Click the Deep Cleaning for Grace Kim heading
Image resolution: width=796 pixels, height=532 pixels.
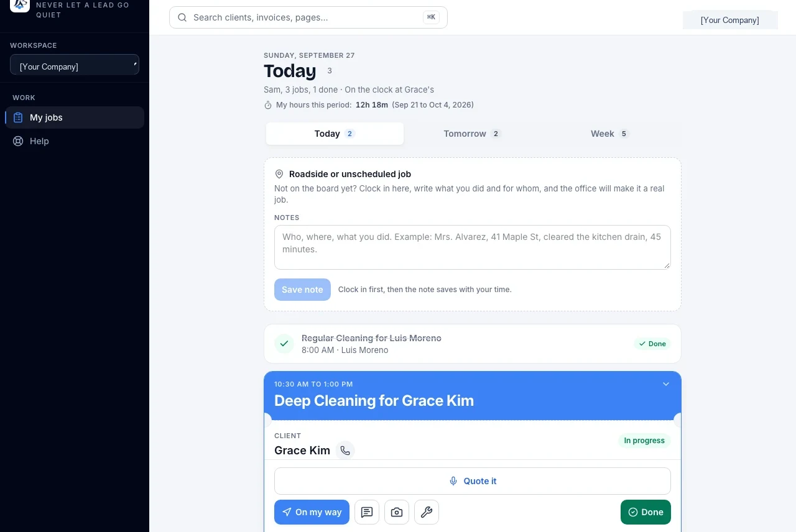[374, 401]
